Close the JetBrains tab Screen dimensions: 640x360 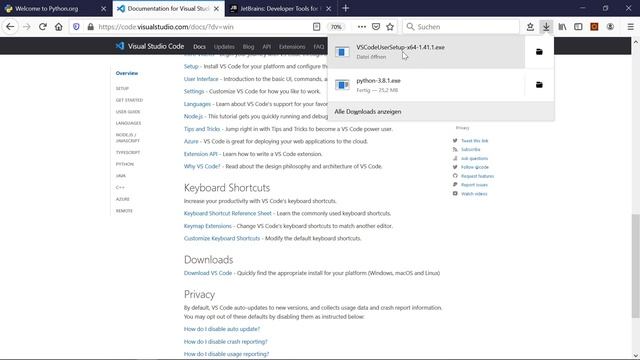point(329,8)
